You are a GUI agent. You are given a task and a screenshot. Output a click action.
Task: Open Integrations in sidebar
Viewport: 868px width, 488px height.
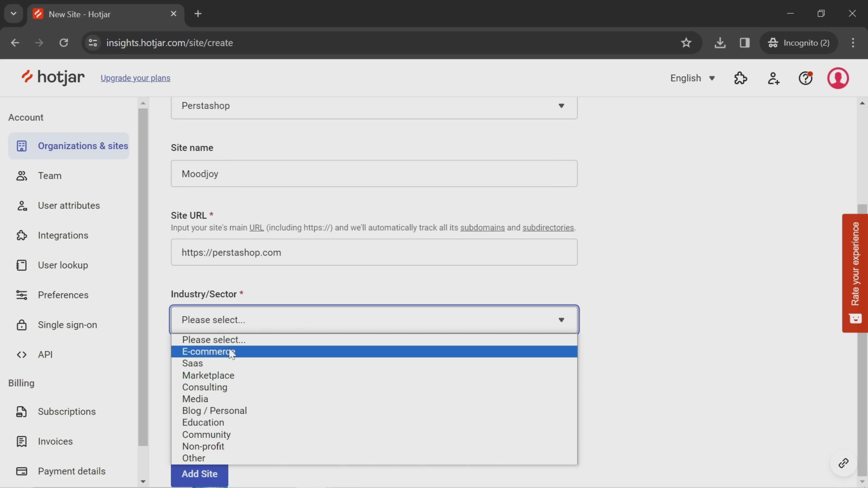click(69, 235)
